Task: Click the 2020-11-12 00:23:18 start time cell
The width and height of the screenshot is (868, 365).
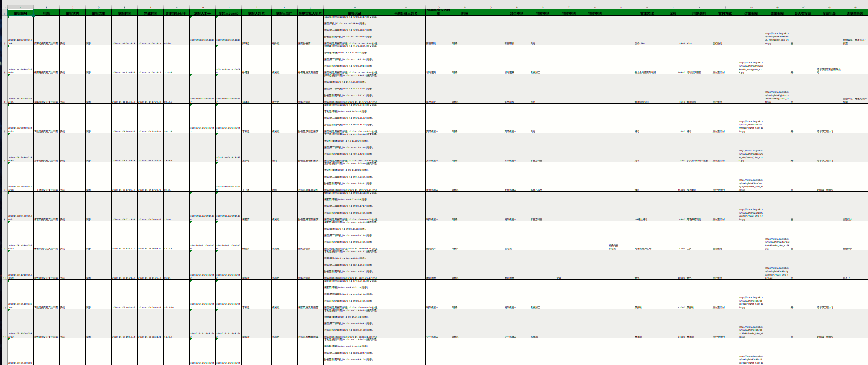Action: tap(124, 31)
